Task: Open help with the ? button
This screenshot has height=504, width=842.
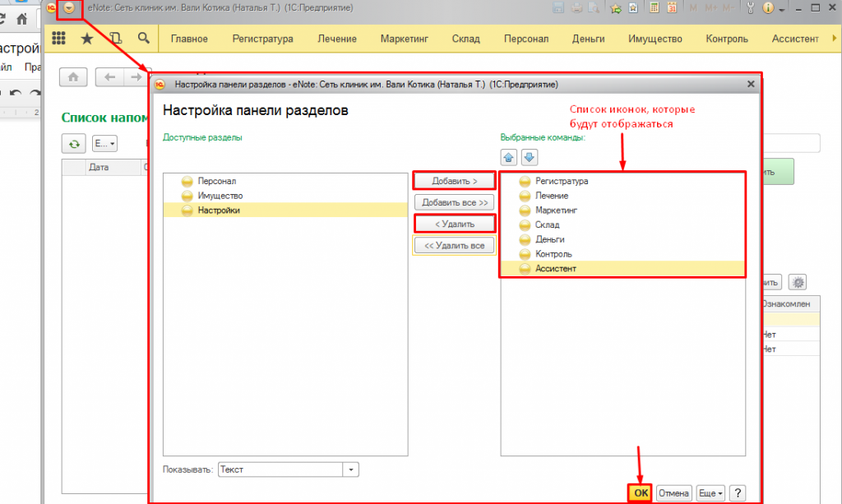Action: [738, 492]
